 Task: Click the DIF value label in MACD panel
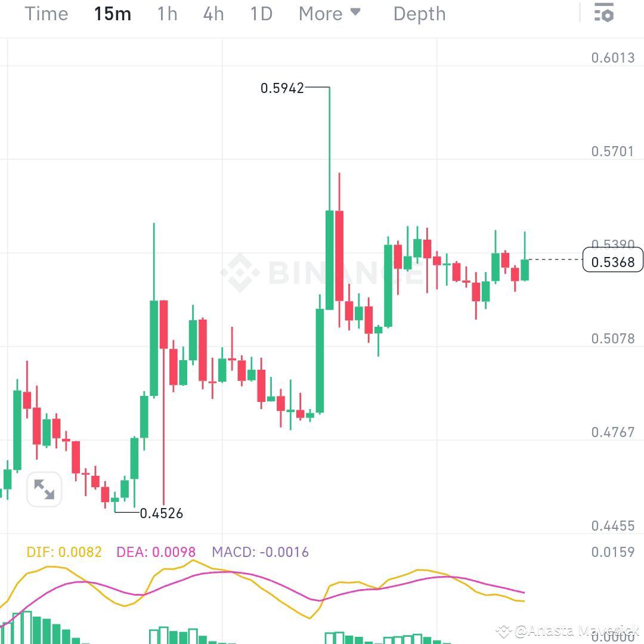[x=63, y=552]
